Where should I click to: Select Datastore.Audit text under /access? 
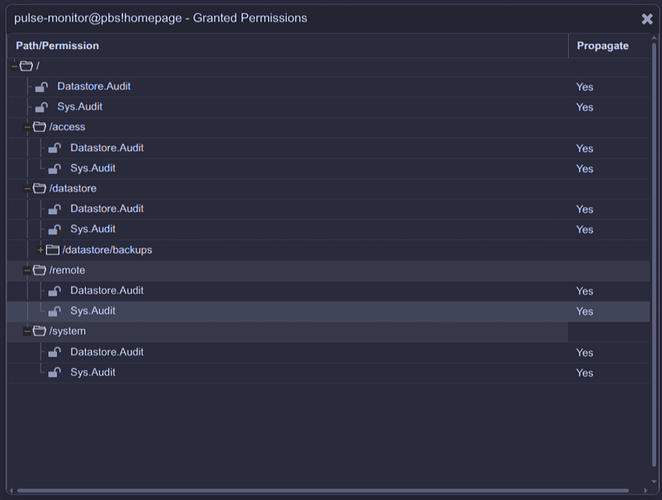point(107,148)
